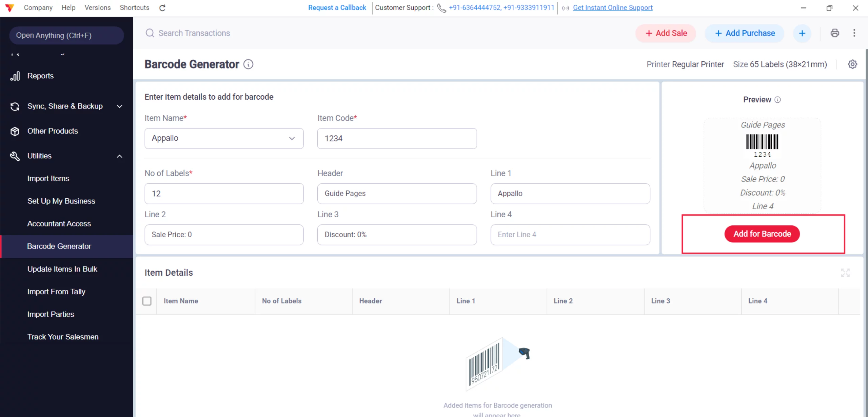
Task: Click the refresh icon in top menu bar
Action: [x=162, y=8]
